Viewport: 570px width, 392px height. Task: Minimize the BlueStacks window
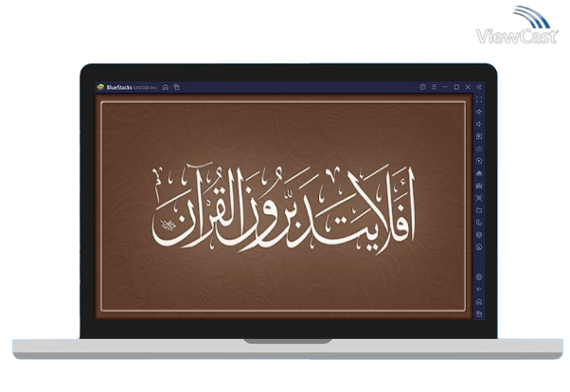(x=445, y=87)
